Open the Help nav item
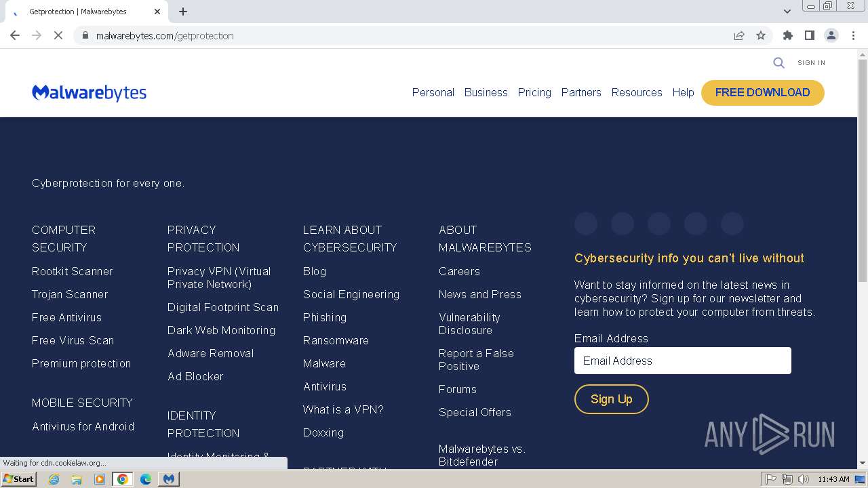The image size is (868, 488). [x=684, y=92]
